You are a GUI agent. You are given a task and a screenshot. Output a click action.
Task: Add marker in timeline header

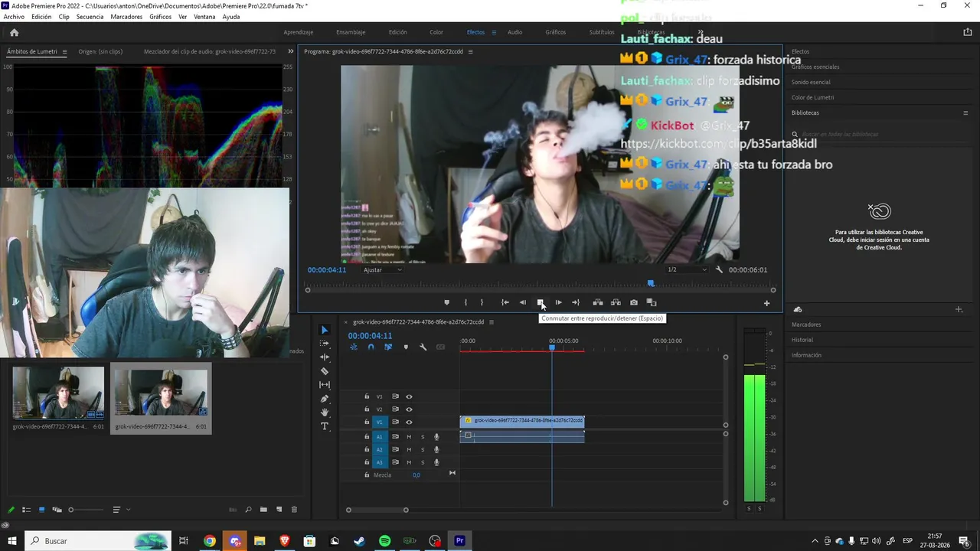point(406,347)
